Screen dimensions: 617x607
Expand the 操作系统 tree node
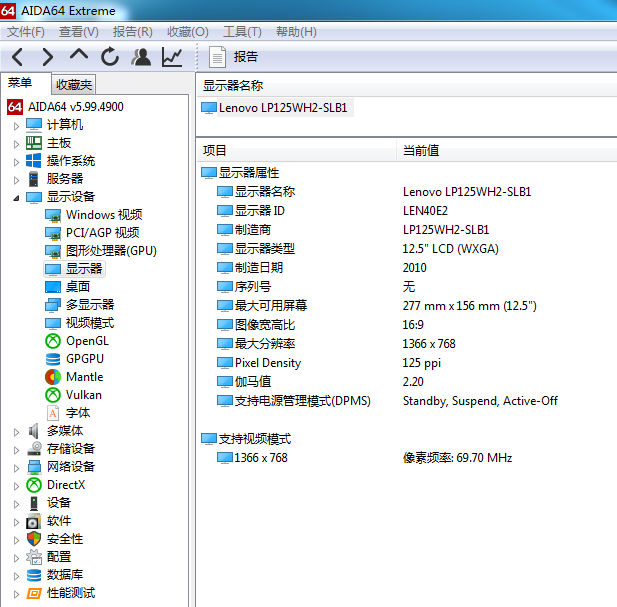tap(16, 162)
